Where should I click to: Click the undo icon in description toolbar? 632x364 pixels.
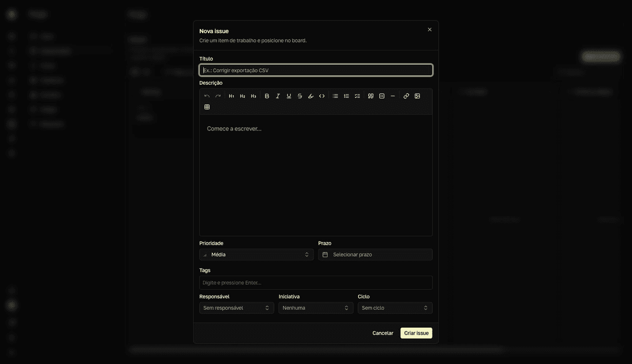pyautogui.click(x=207, y=96)
